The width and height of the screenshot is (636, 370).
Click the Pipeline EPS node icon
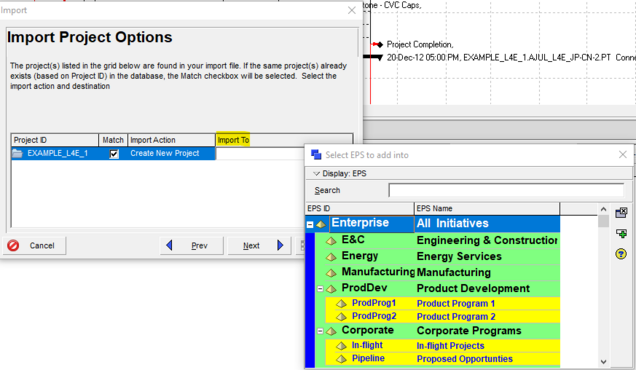342,359
